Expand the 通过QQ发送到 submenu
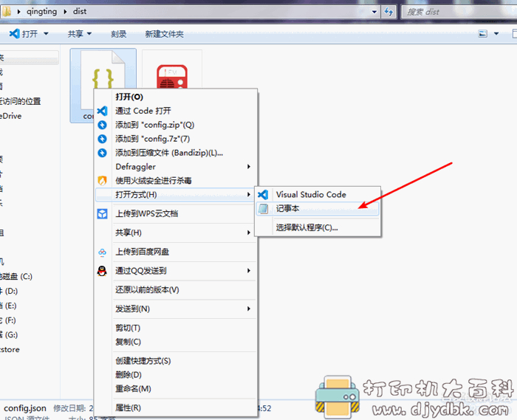The width and height of the screenshot is (517, 420). point(175,271)
